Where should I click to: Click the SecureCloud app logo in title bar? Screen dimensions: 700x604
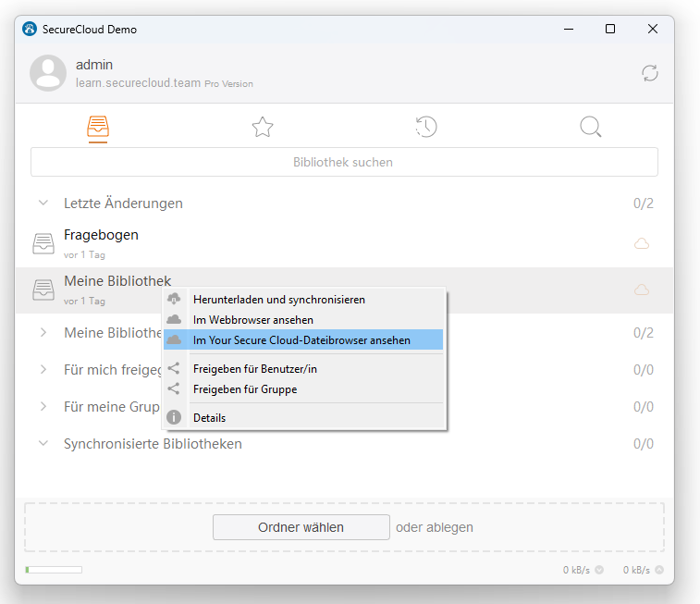(30, 29)
